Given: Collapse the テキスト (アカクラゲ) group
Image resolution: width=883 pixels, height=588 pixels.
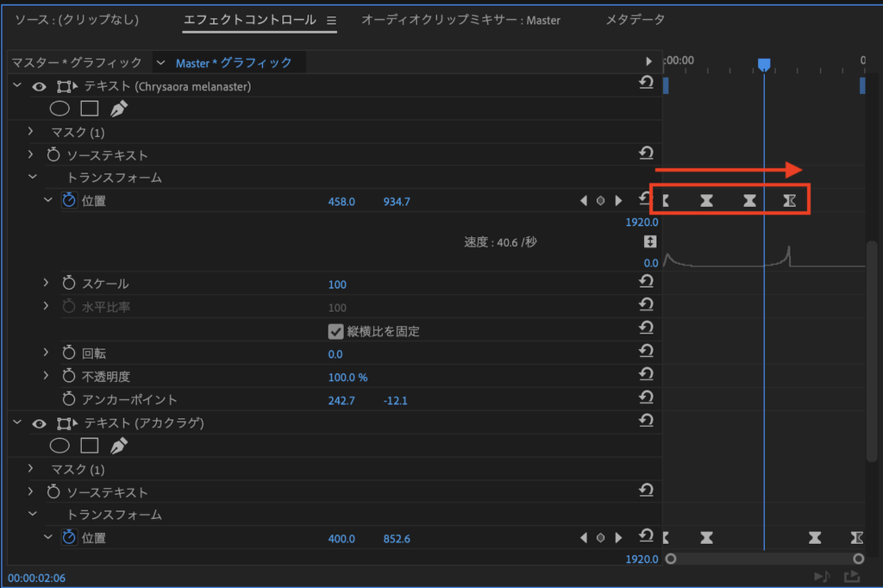Looking at the screenshot, I should tap(17, 422).
